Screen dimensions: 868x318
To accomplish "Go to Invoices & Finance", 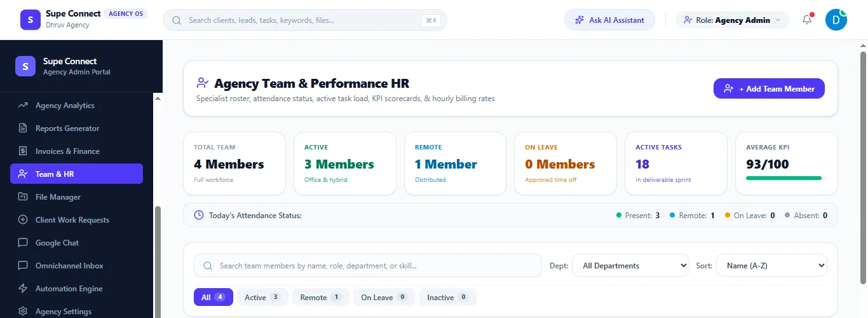I will (76, 151).
